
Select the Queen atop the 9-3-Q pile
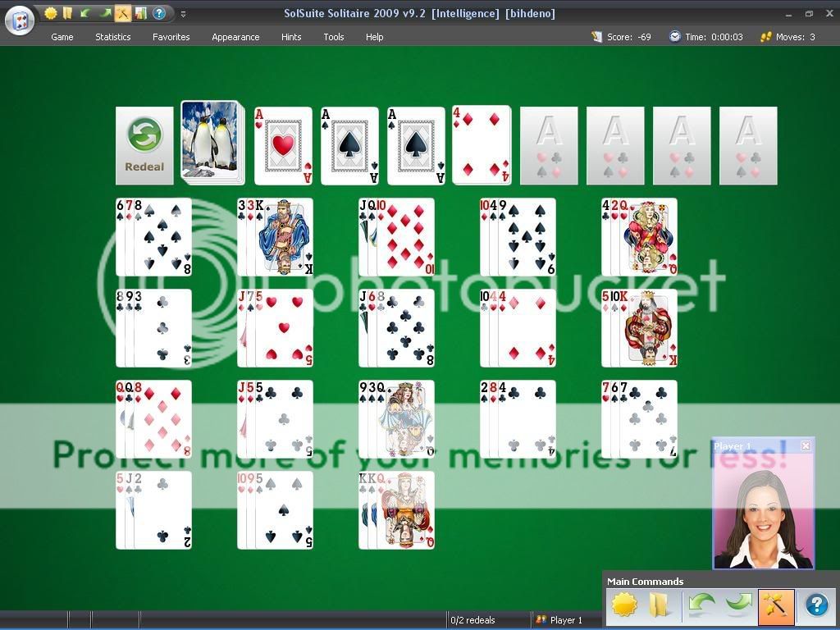pyautogui.click(x=405, y=419)
